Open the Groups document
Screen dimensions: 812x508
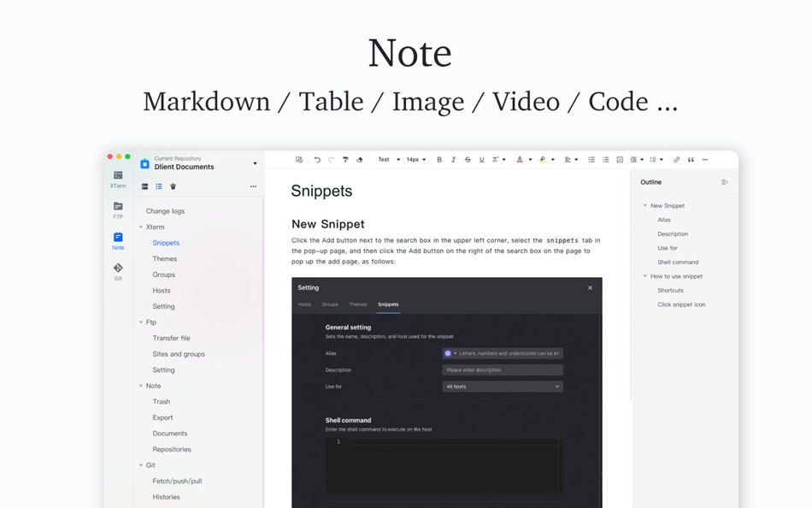coord(163,275)
